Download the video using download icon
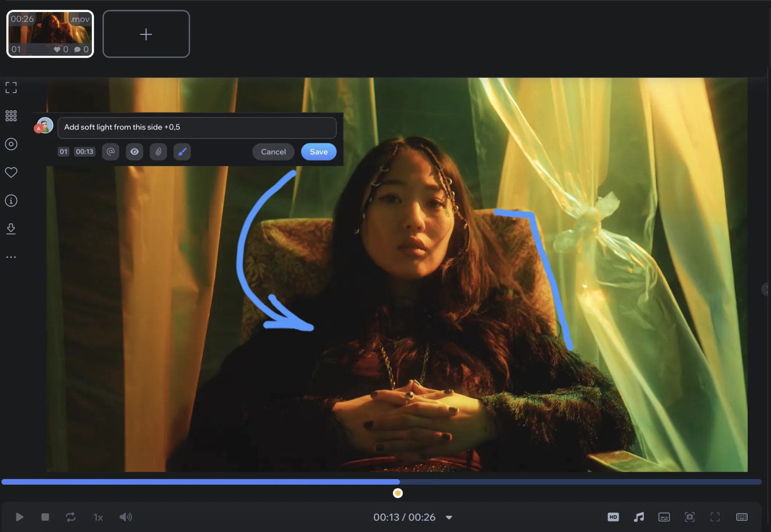771x532 pixels. (x=11, y=229)
